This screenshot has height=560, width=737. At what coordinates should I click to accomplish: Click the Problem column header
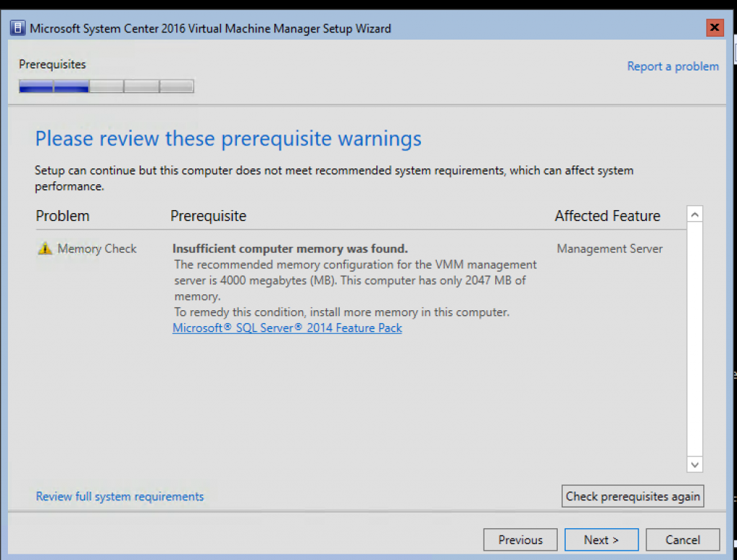click(x=63, y=216)
